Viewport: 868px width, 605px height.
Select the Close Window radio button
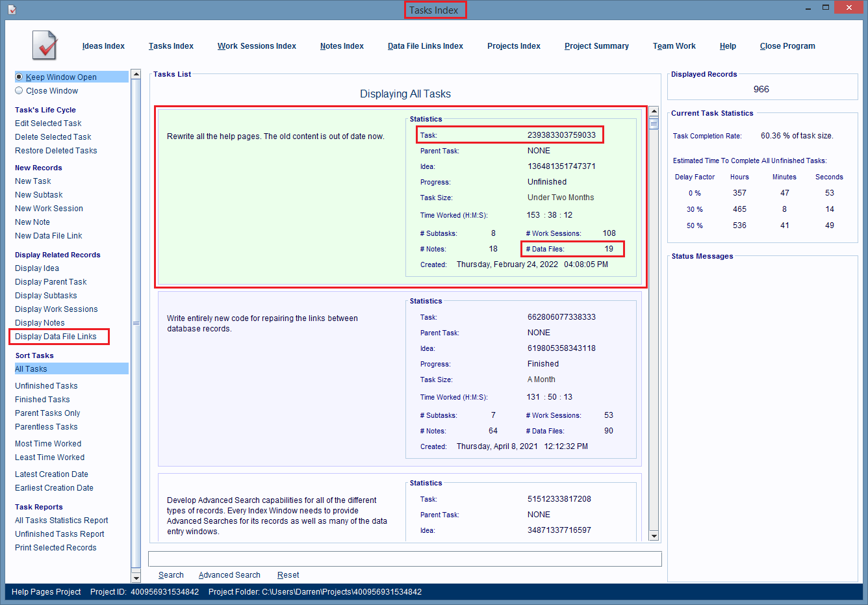19,90
